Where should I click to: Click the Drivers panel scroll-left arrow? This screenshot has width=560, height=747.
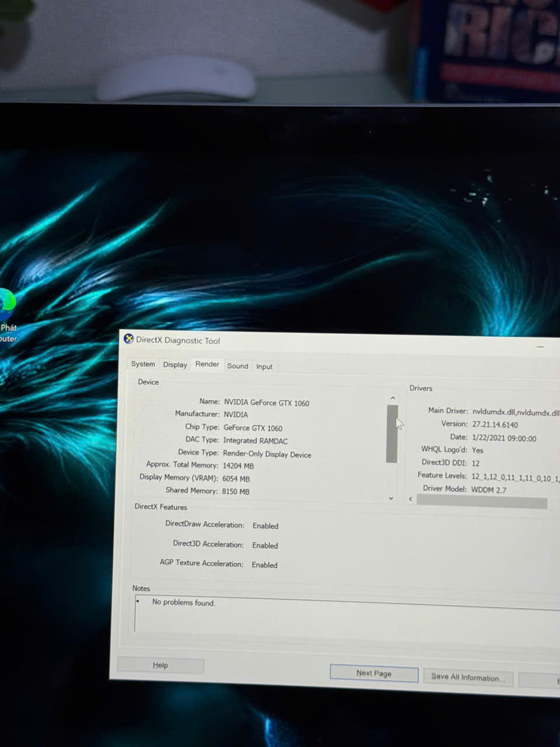pos(411,499)
